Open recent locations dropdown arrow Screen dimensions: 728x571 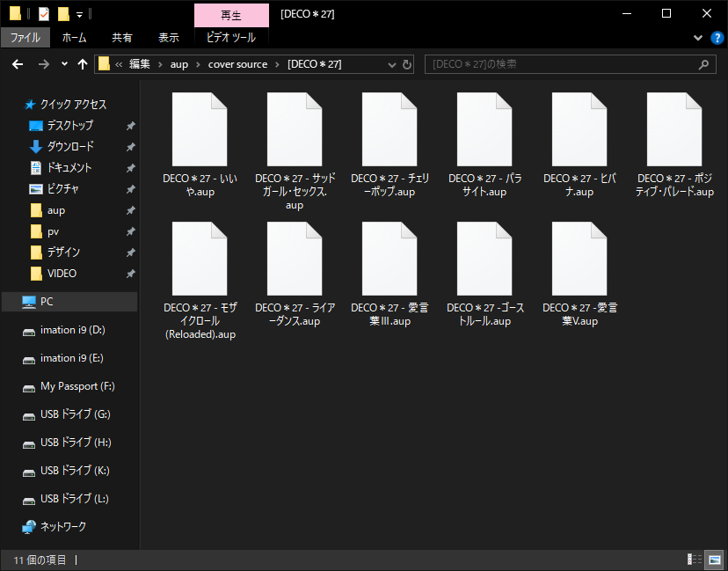[x=64, y=64]
